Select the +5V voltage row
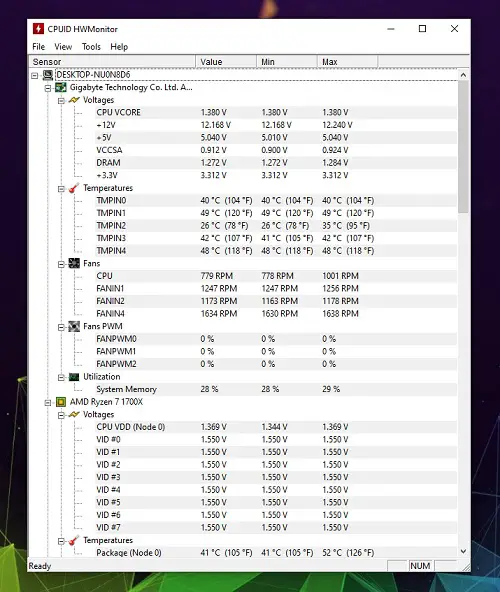The width and height of the screenshot is (500, 592). 276,137
